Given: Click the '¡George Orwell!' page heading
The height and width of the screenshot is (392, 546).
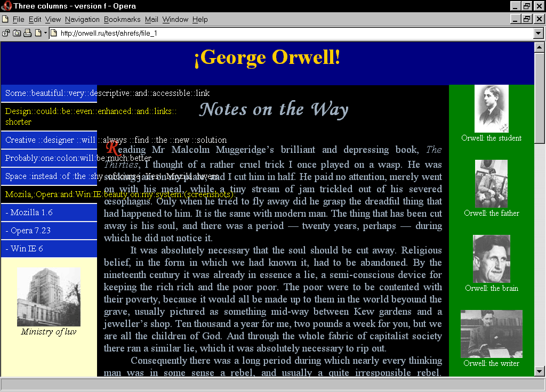Looking at the screenshot, I should point(267,58).
